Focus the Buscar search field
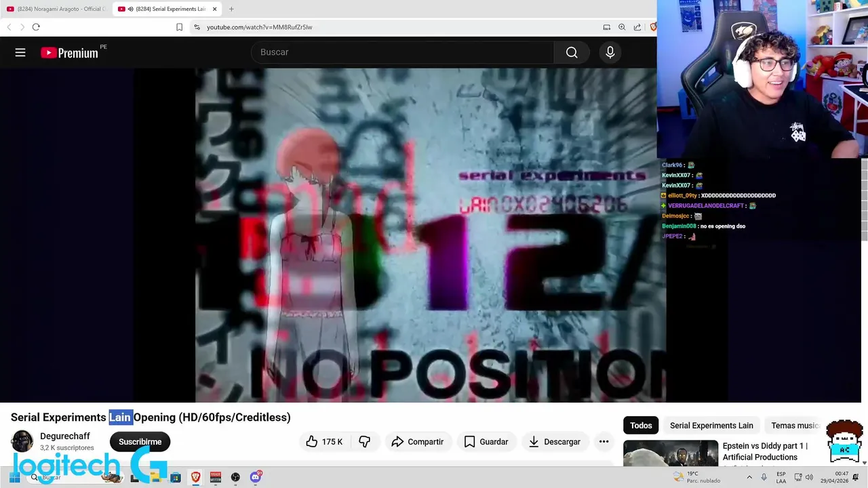Screen dimensions: 868x488 tap(403, 52)
